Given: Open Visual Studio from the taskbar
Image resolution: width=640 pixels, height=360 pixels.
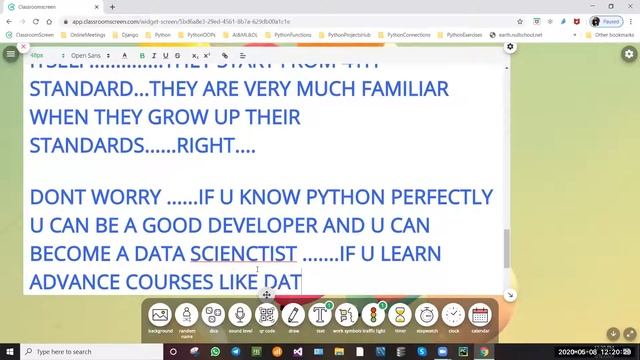Looking at the screenshot, I should point(298,351).
